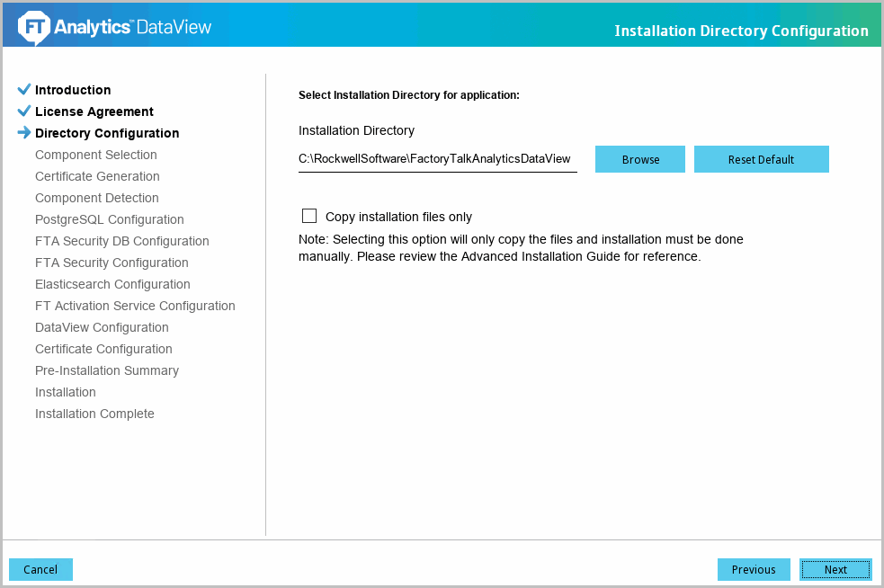This screenshot has width=884, height=588.
Task: Click the arrow icon beside Directory Configuration
Action: pos(24,132)
